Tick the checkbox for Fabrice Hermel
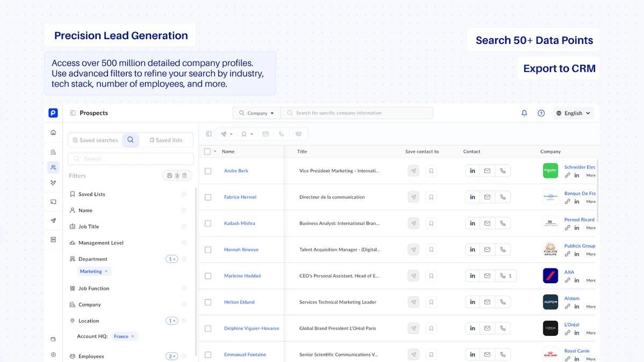The height and width of the screenshot is (362, 644). [208, 197]
